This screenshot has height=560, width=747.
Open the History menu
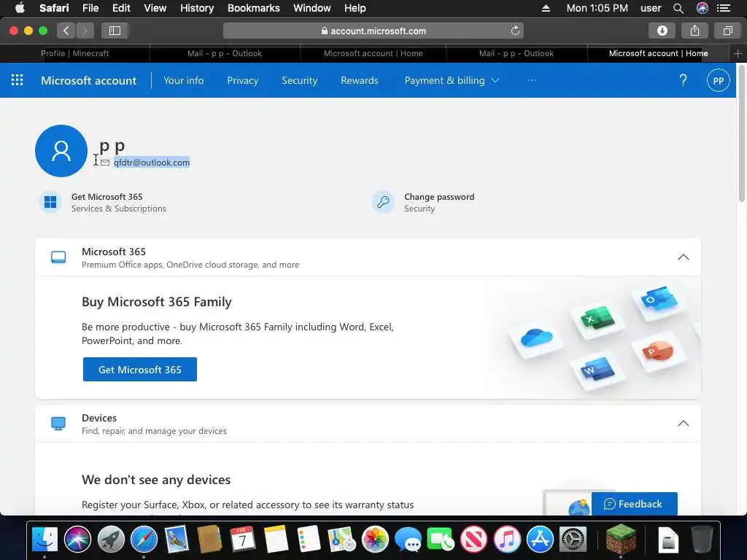pyautogui.click(x=197, y=8)
